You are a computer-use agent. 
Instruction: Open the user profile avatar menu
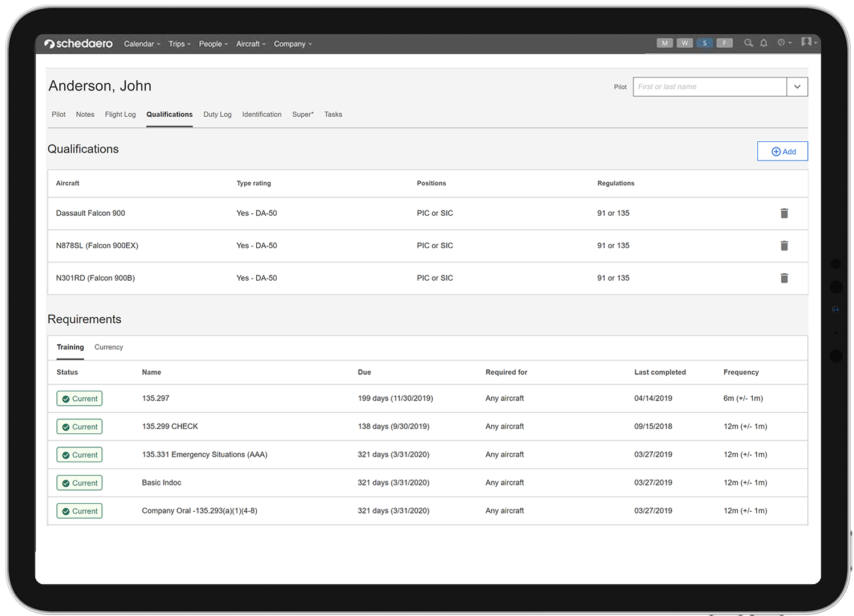[808, 42]
